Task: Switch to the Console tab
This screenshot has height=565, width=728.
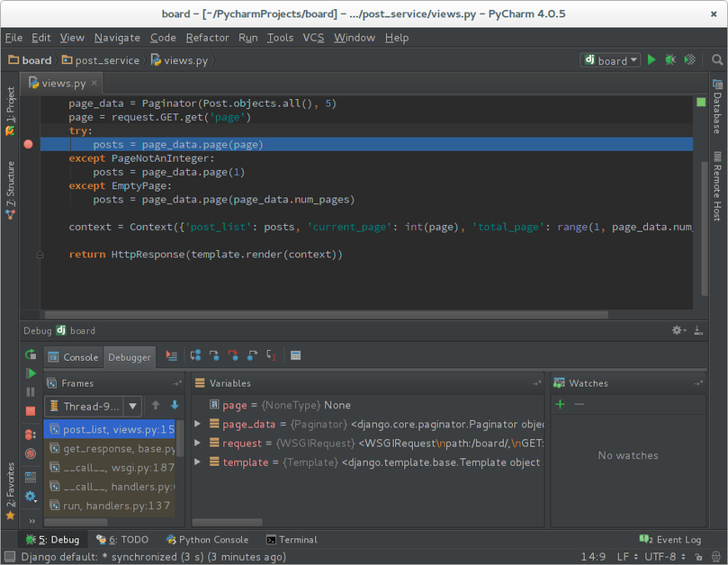Action: (x=74, y=357)
